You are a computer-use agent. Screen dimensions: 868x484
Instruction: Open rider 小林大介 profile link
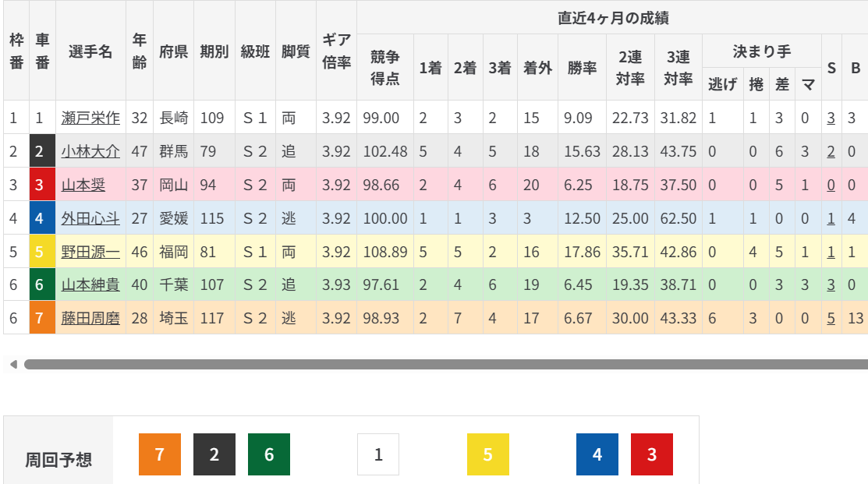pos(90,152)
